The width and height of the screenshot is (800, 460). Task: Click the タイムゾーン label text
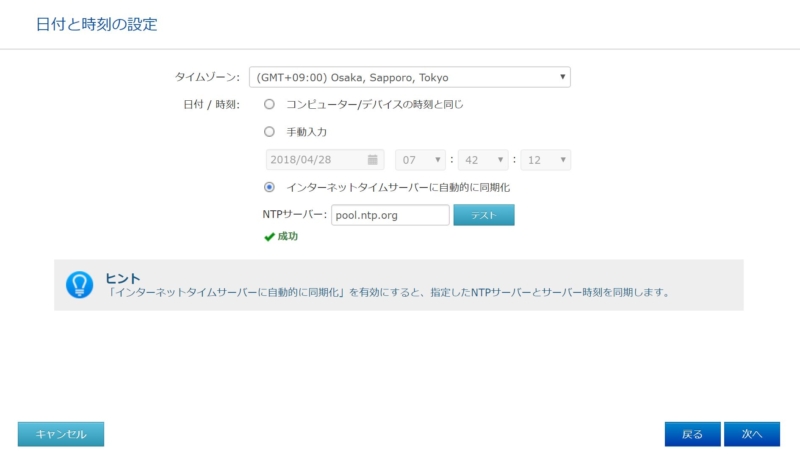[x=207, y=77]
